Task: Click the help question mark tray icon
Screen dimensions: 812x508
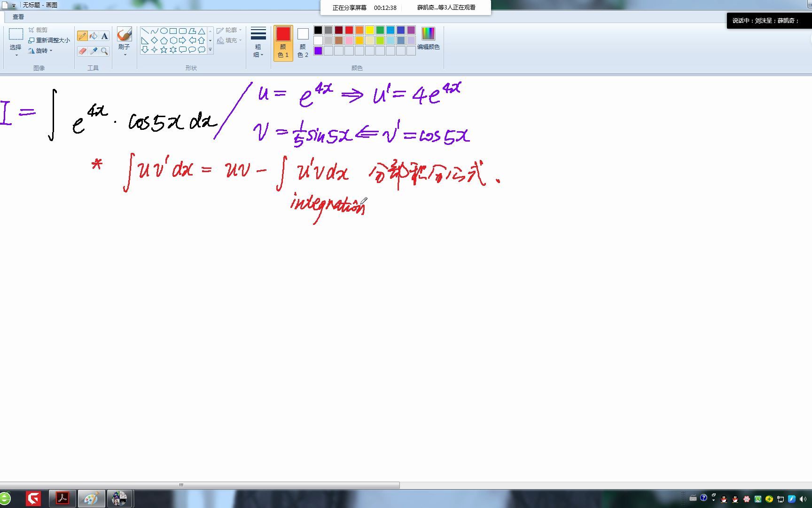Action: pos(703,498)
